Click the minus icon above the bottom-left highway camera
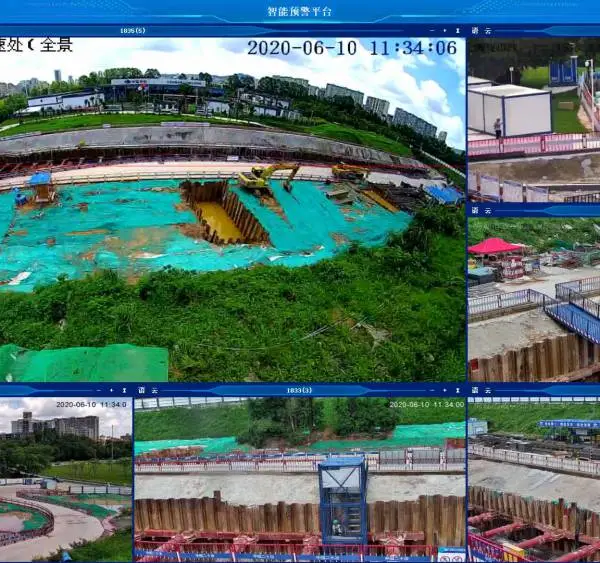 click(99, 390)
